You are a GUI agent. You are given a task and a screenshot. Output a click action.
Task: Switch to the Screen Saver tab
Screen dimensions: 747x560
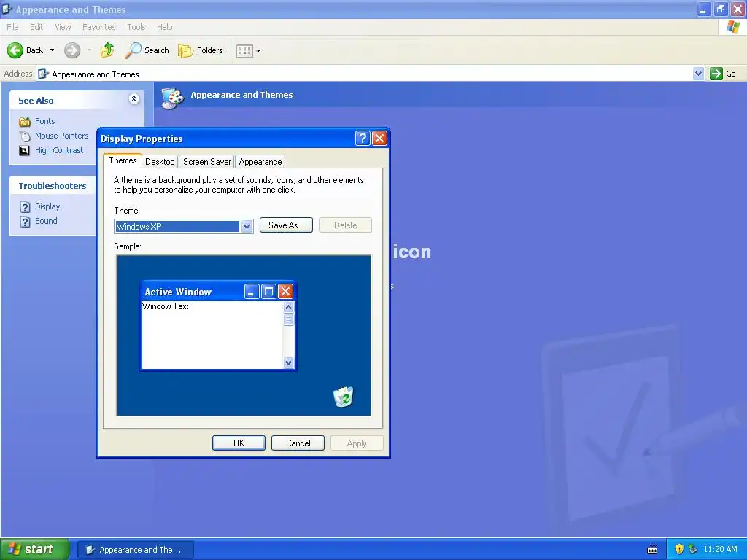coord(206,162)
